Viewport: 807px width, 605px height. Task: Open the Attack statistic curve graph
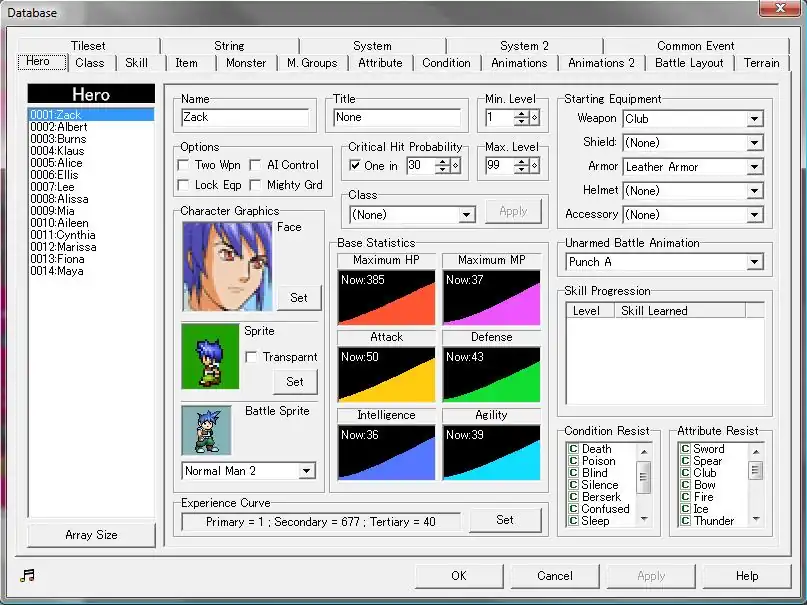(386, 374)
